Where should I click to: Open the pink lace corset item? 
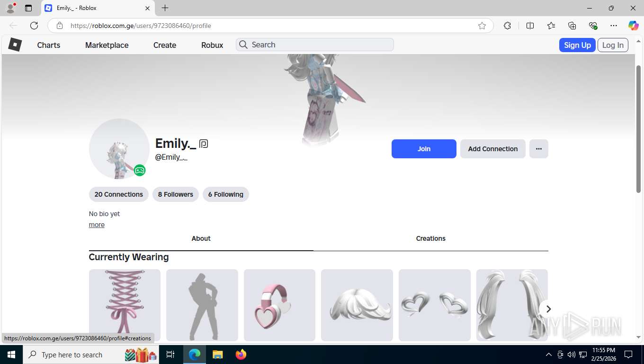point(125,305)
